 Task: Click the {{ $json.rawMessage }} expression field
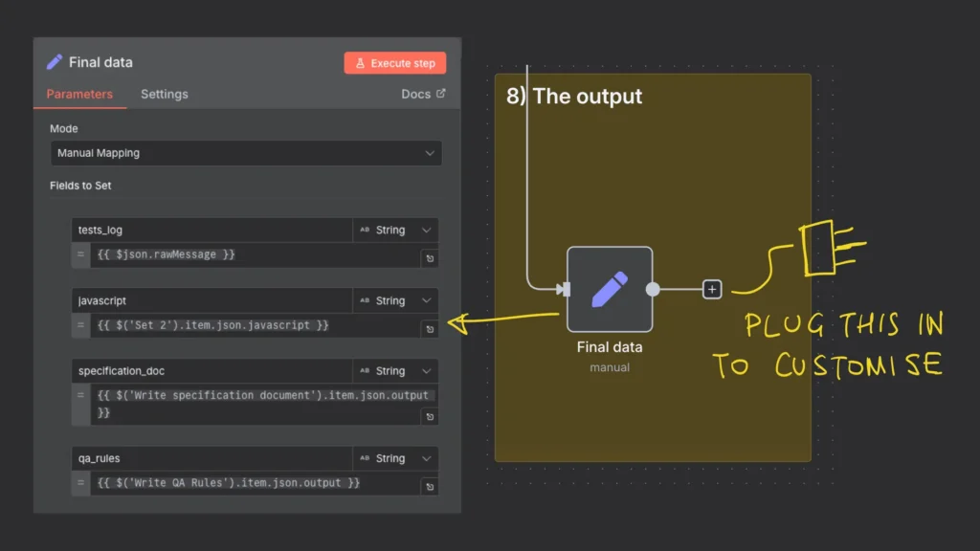(255, 254)
